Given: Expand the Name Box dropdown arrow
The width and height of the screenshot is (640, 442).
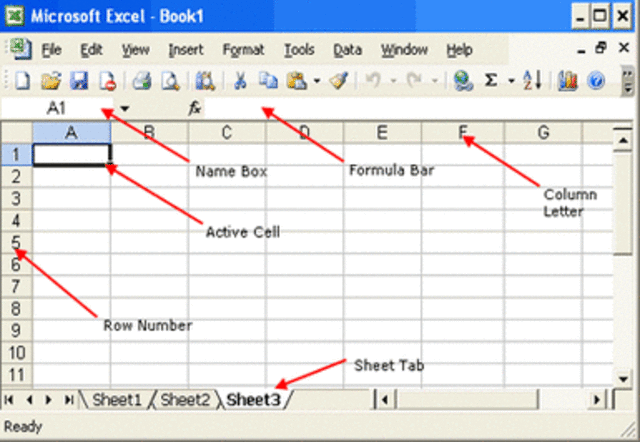Looking at the screenshot, I should pos(124,109).
